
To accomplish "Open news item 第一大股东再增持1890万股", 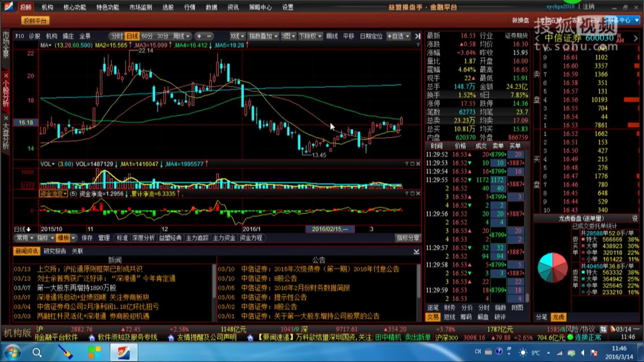I will point(76,288).
